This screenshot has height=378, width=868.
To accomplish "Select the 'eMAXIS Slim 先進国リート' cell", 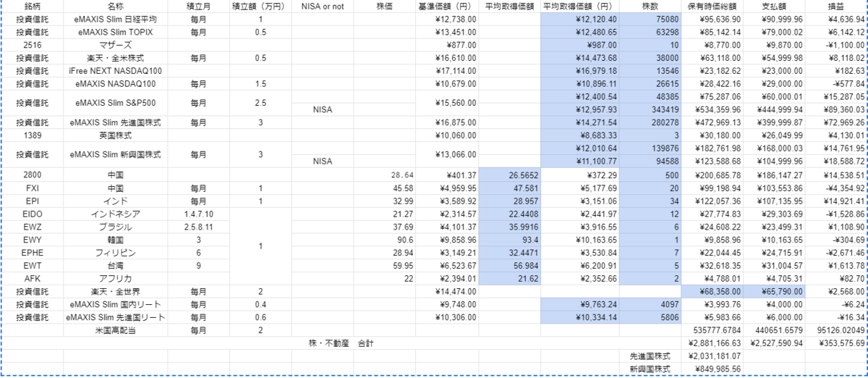I will point(116,317).
